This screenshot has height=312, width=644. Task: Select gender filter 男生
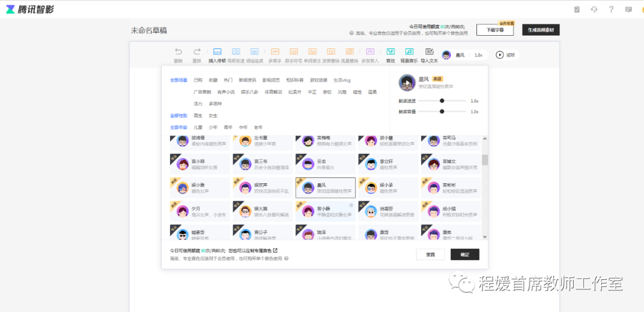tap(198, 116)
